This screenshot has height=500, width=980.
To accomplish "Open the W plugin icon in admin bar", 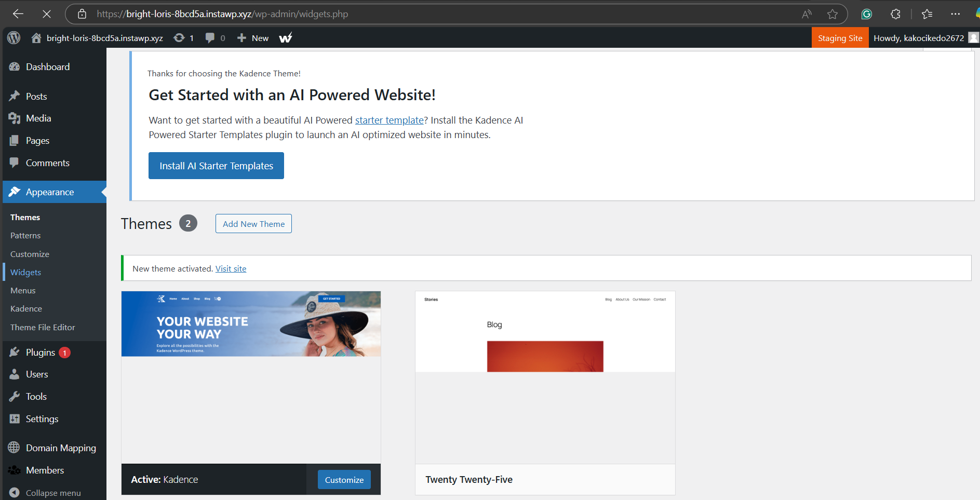I will [x=286, y=38].
